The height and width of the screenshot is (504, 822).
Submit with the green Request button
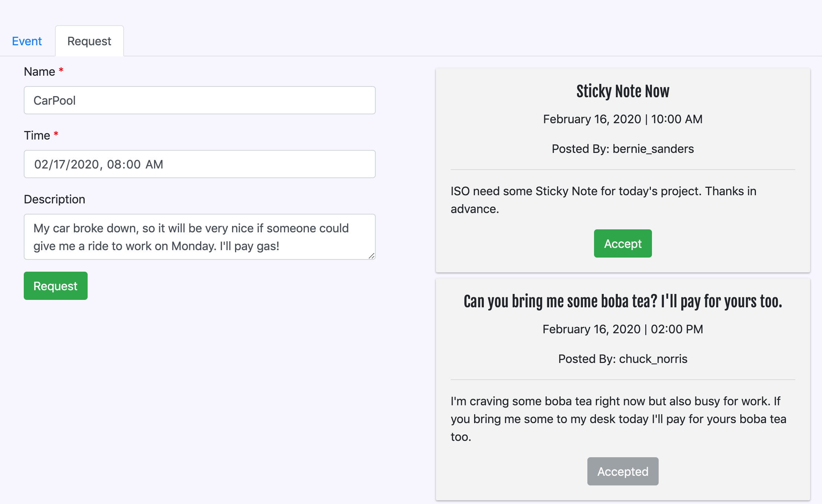56,286
